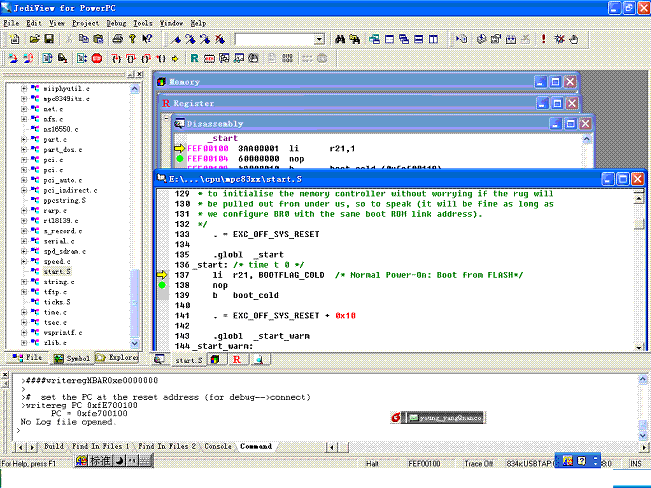
Task: Click the file tree vertical scrollbar thumb
Action: pyautogui.click(x=135, y=303)
